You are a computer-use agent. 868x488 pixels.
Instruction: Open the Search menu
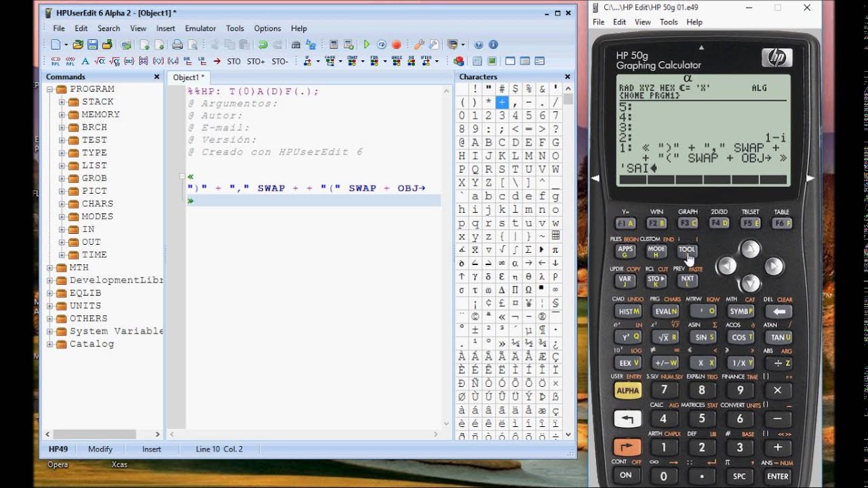(108, 28)
